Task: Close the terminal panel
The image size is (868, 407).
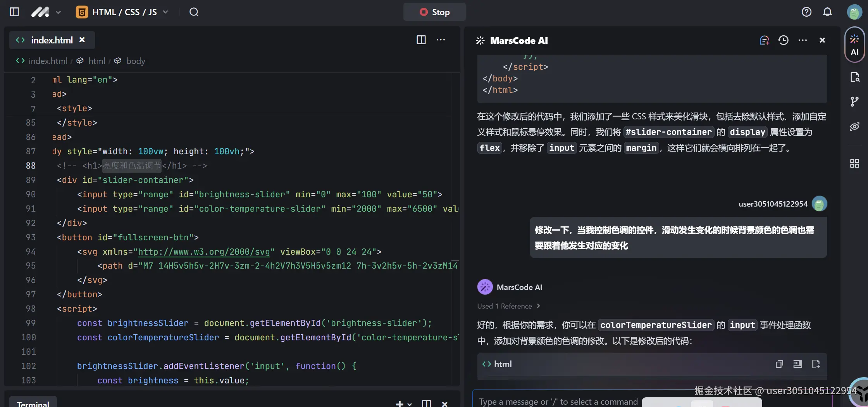Action: pos(445,404)
